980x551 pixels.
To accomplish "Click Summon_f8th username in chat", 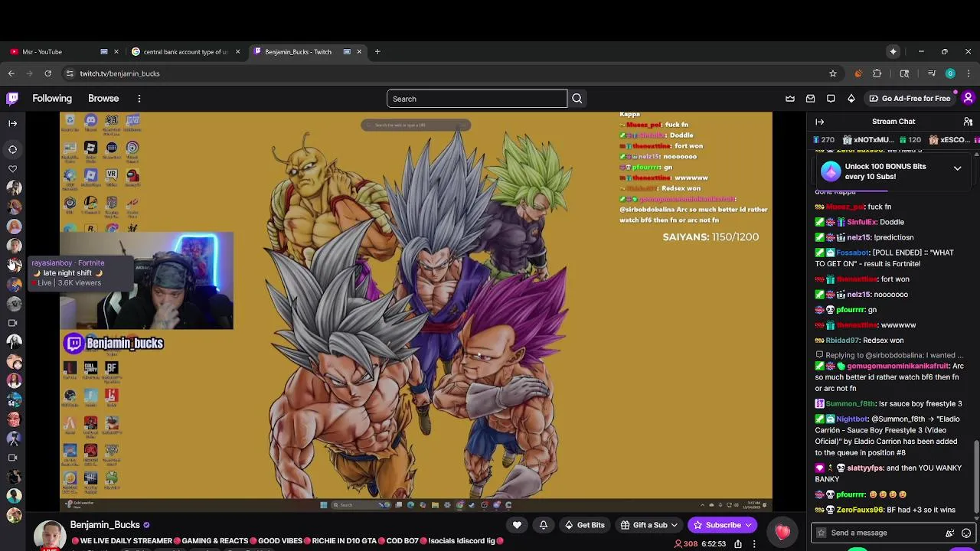I will click(x=850, y=404).
